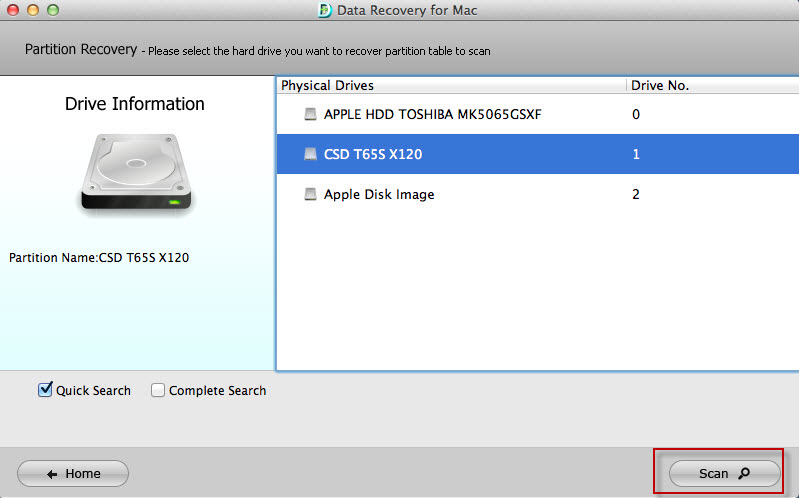Select the CSD T65S X120 drive row
This screenshot has height=498, width=799.
point(538,154)
